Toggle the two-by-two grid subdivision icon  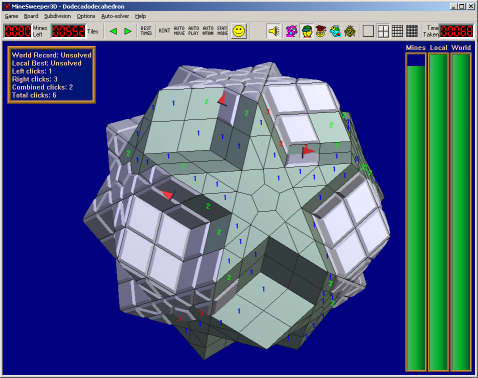(383, 31)
